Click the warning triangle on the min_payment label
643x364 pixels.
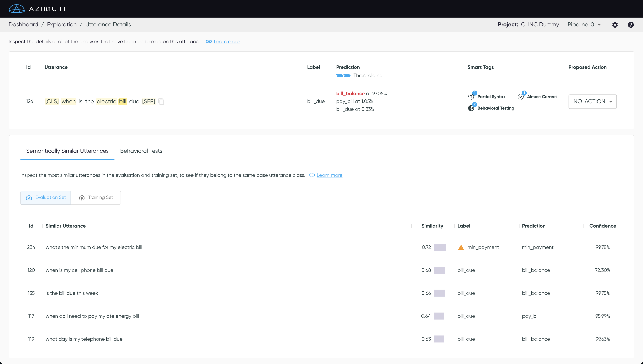tap(461, 247)
